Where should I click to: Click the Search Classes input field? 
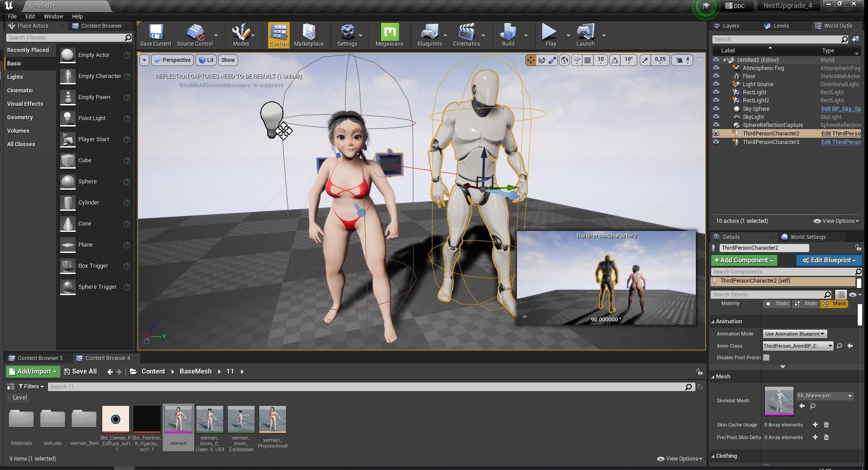tap(69, 38)
